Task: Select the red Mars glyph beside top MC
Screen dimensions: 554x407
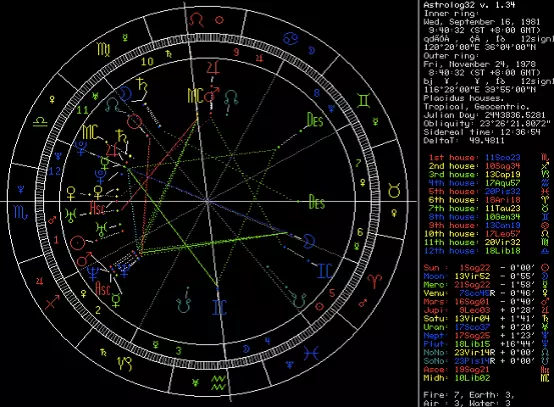Action: click(x=212, y=94)
